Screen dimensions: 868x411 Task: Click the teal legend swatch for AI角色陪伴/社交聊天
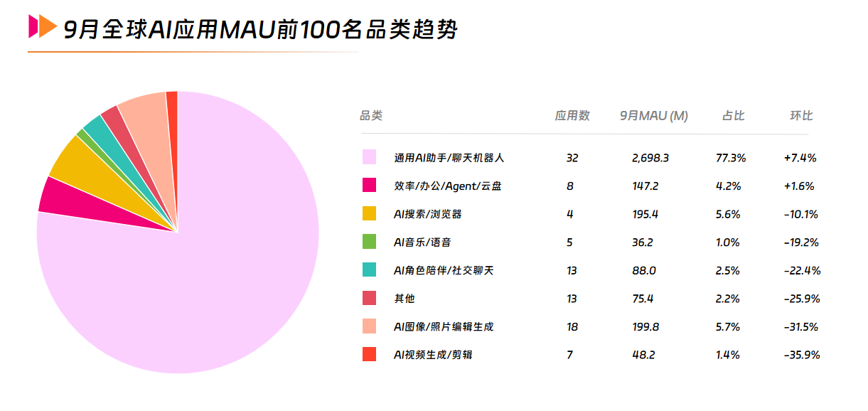[x=369, y=270]
